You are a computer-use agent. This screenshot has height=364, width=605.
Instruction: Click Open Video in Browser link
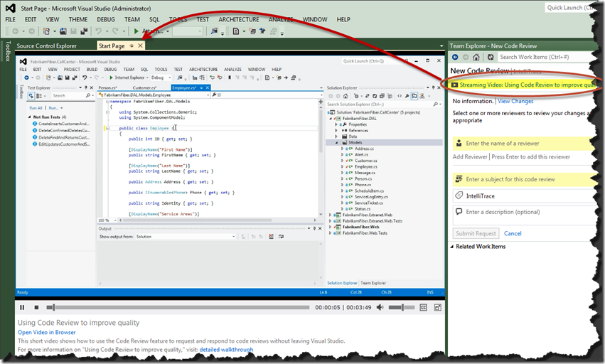pos(47,332)
